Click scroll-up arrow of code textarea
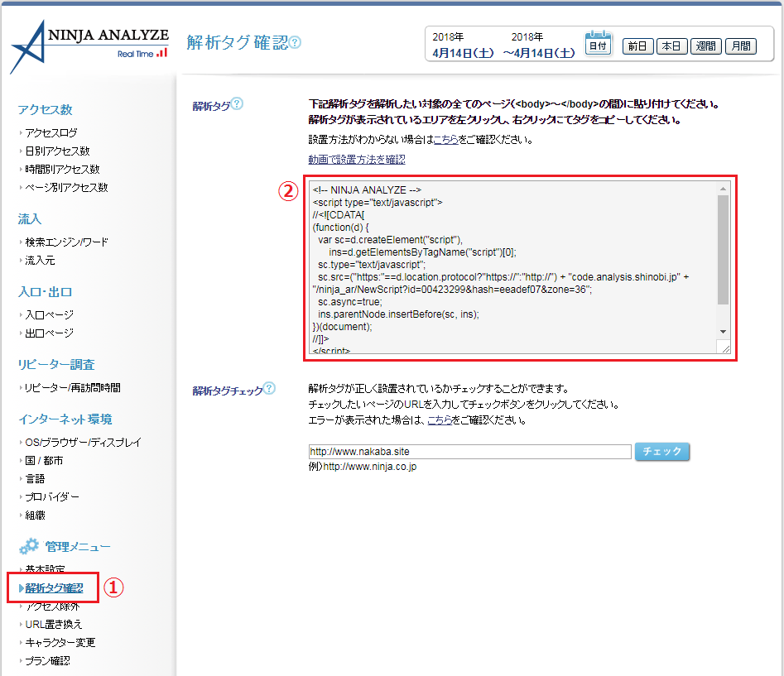 tap(723, 189)
